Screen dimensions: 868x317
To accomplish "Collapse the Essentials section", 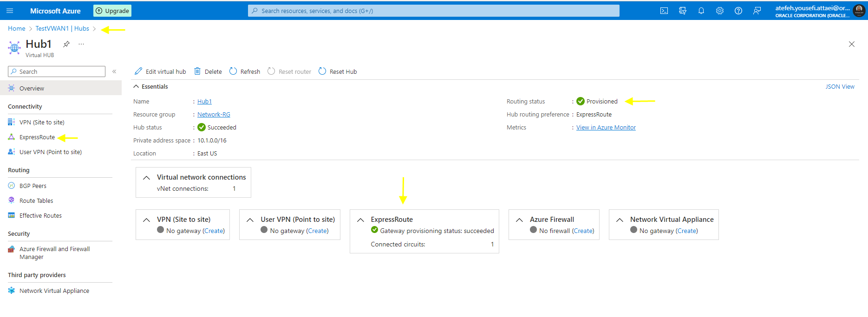I will pos(136,86).
